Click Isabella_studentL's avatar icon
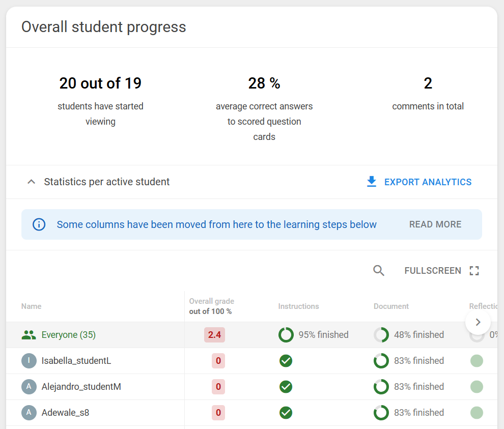The width and height of the screenshot is (504, 429). [29, 360]
